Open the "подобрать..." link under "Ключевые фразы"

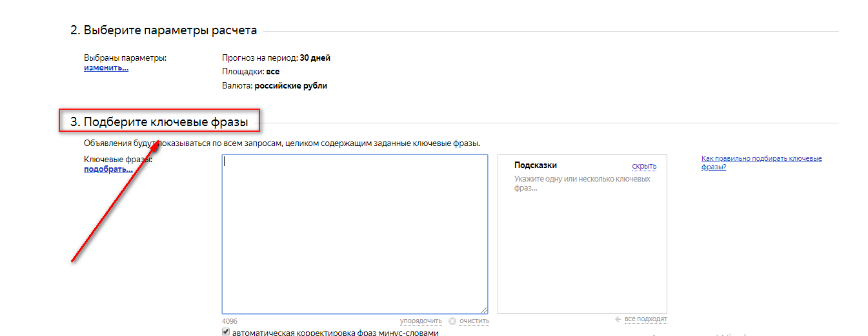108,169
